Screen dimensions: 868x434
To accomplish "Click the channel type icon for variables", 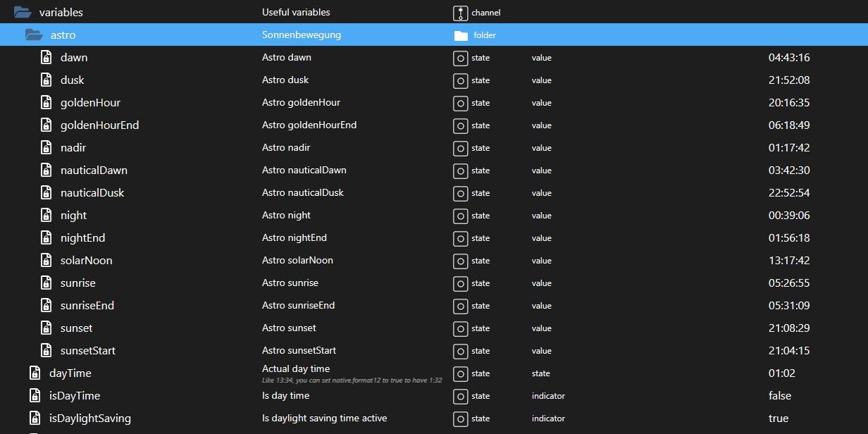I will (460, 13).
